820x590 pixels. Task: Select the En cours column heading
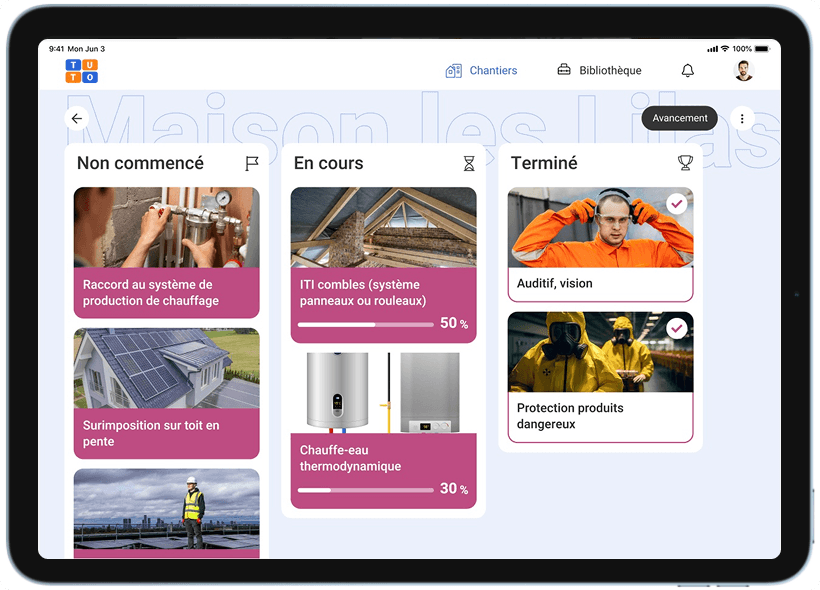coord(328,163)
